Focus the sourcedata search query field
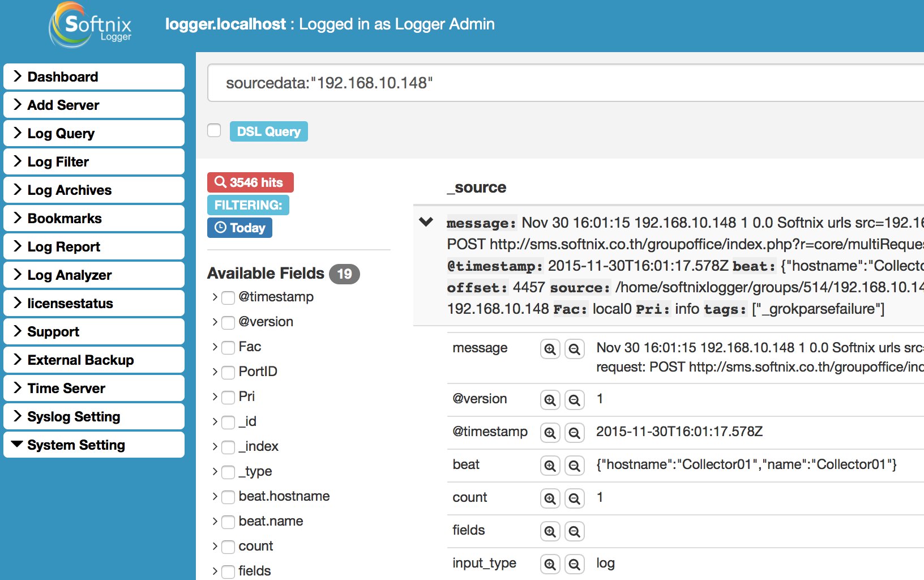924x580 pixels. pyautogui.click(x=566, y=83)
